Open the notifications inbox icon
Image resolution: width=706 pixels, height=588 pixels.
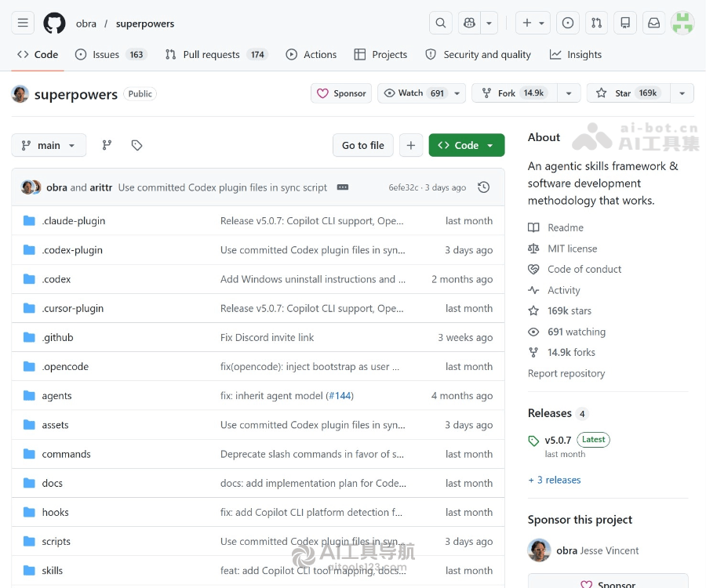653,23
